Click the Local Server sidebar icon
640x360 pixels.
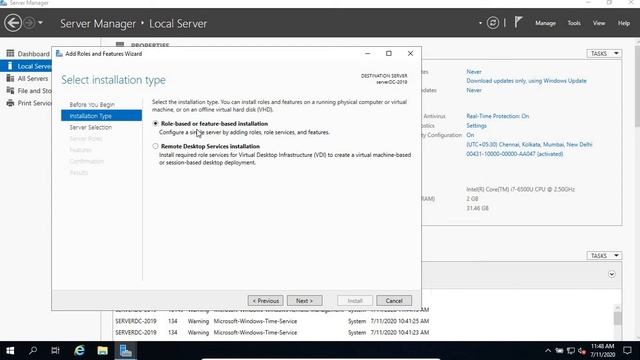[10, 66]
